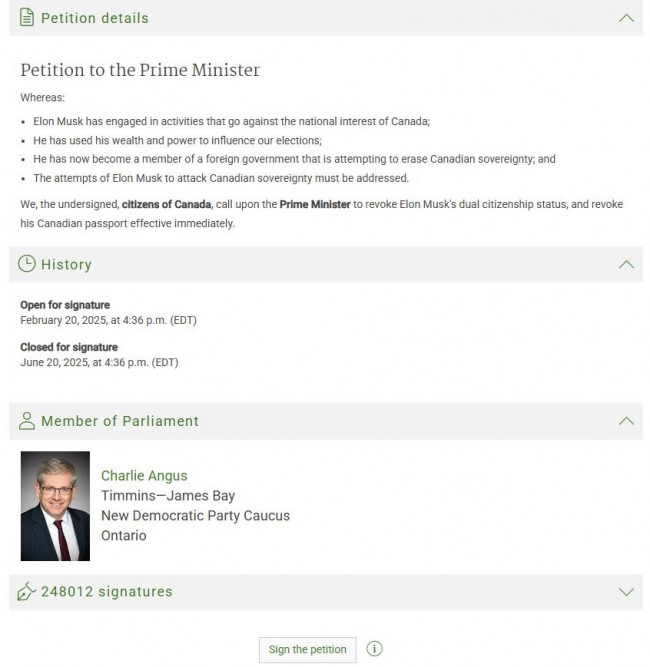This screenshot has width=650, height=667.
Task: Click the Member of Parliament person icon
Action: tap(27, 421)
